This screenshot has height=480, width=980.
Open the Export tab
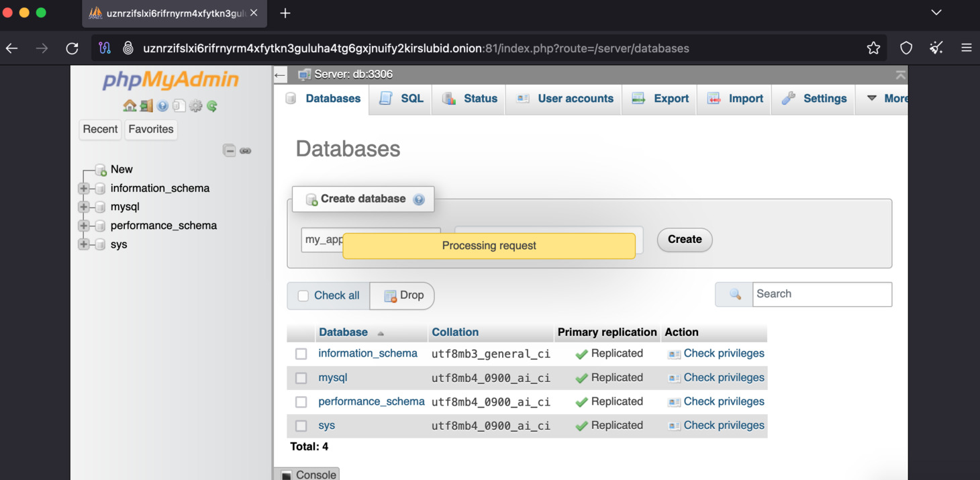tap(660, 99)
